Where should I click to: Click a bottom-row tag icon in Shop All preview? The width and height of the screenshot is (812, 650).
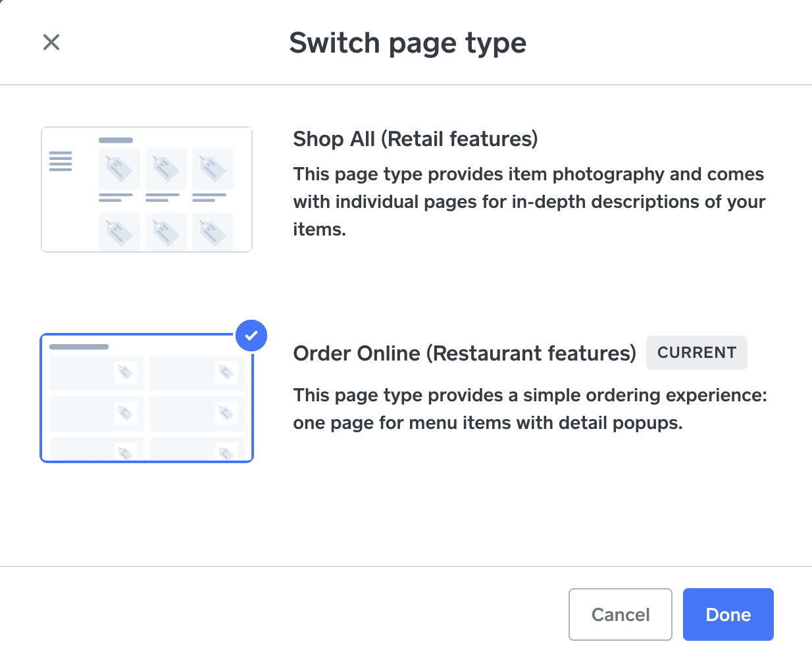(x=118, y=232)
